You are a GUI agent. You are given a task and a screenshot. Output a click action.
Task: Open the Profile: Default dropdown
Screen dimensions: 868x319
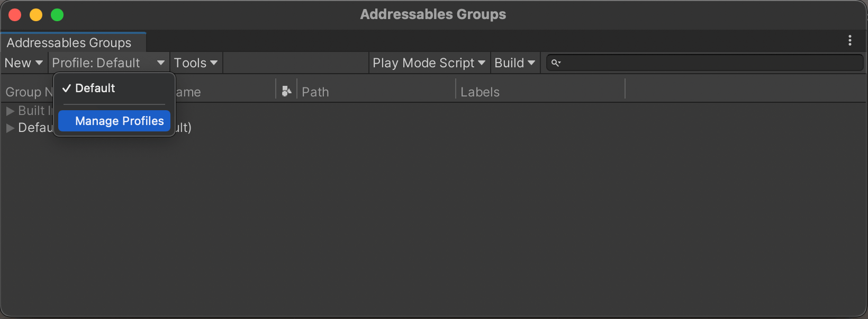click(x=107, y=63)
